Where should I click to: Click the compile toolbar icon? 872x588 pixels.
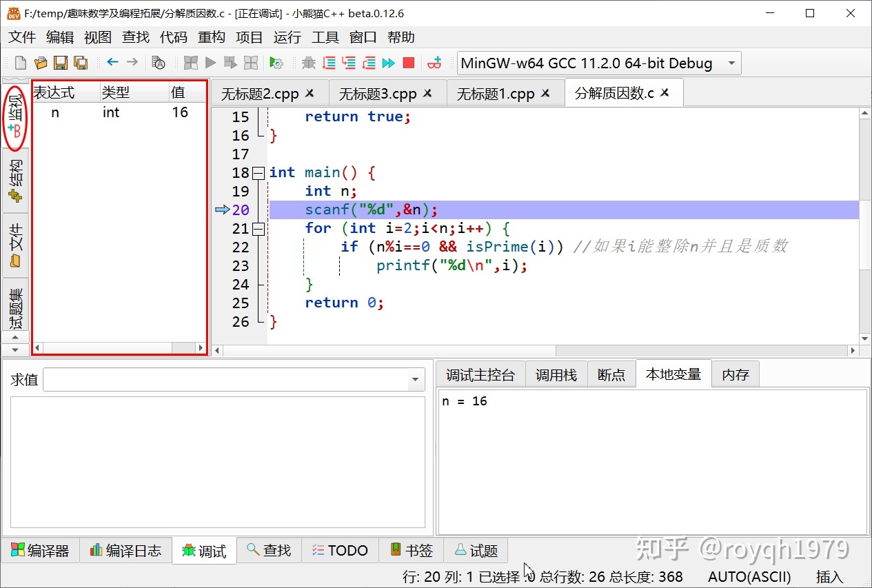click(190, 63)
